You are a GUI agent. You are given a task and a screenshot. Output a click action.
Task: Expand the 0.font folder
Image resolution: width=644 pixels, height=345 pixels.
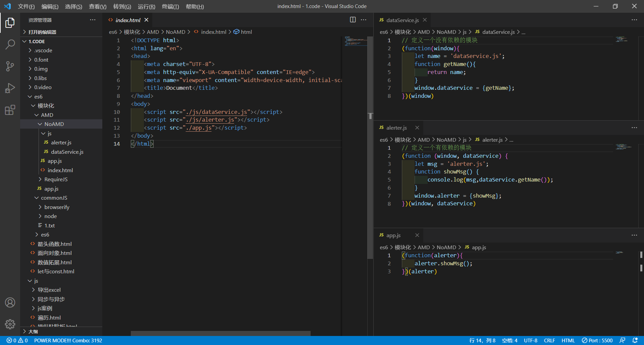coord(61,60)
